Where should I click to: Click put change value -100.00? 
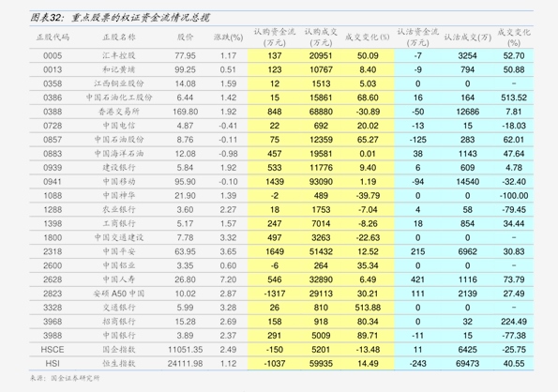[514, 196]
